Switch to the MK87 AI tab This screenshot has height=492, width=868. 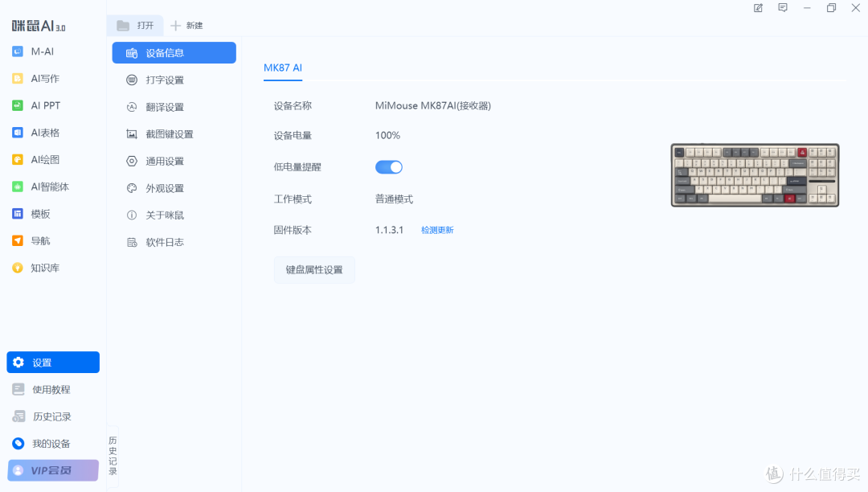(x=283, y=68)
